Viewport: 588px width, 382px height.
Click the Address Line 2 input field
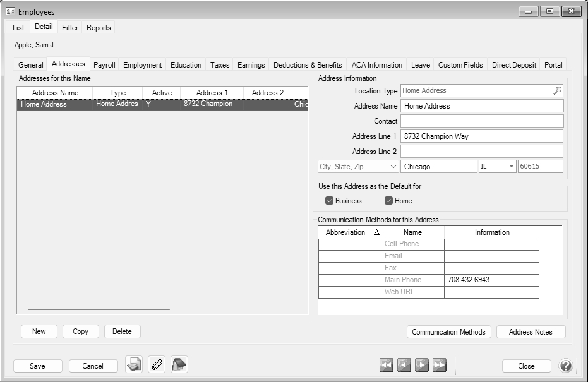click(481, 152)
